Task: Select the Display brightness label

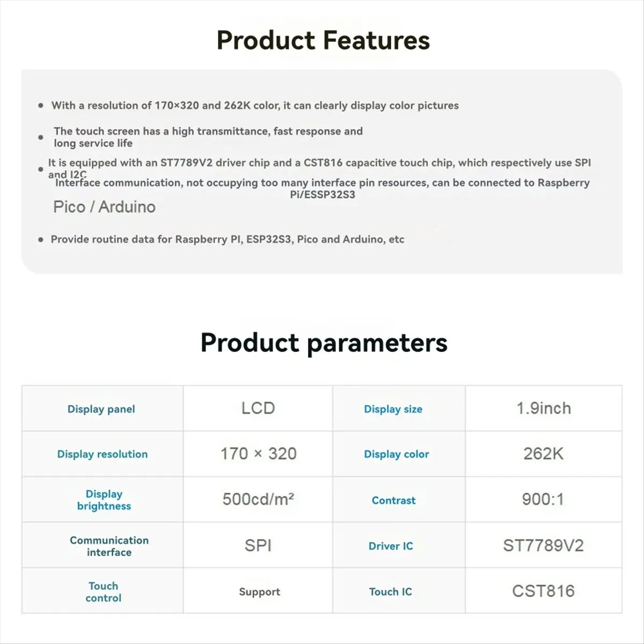Action: [x=104, y=500]
